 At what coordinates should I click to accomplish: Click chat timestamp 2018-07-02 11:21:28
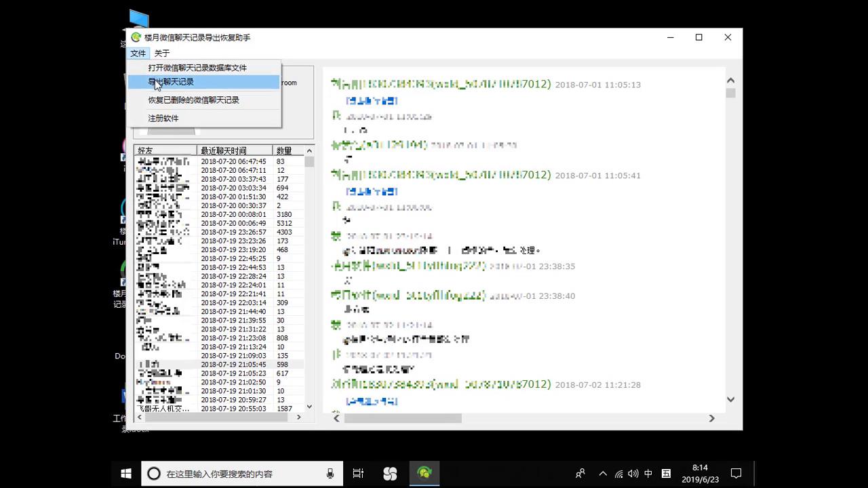tap(597, 385)
